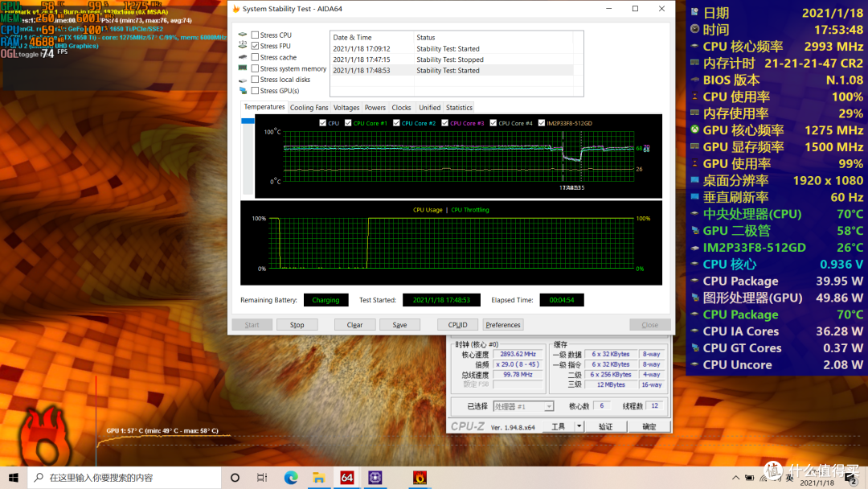Launch Microsoft Edge from taskbar
The image size is (868, 489).
pyautogui.click(x=291, y=478)
